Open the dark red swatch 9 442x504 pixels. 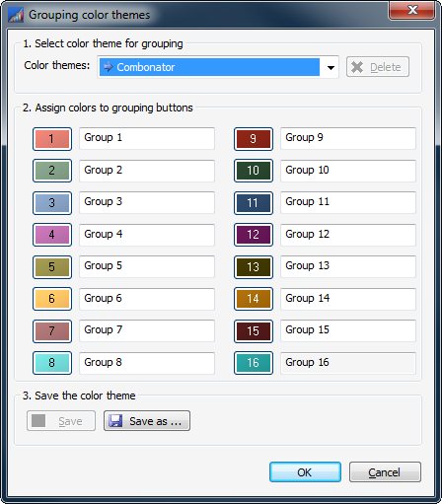tap(254, 139)
